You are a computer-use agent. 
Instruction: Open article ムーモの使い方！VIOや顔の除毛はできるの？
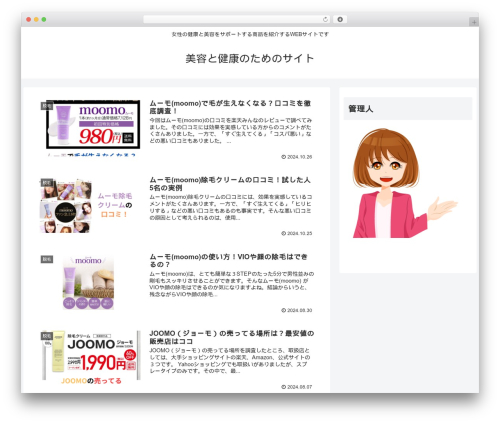coord(228,260)
